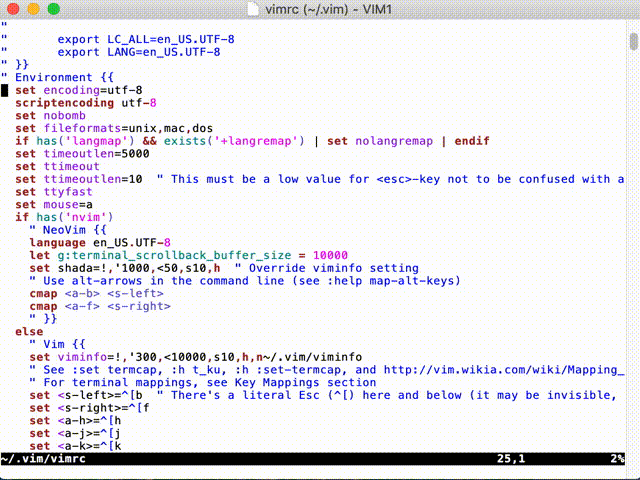Click the red close window button

(13, 9)
